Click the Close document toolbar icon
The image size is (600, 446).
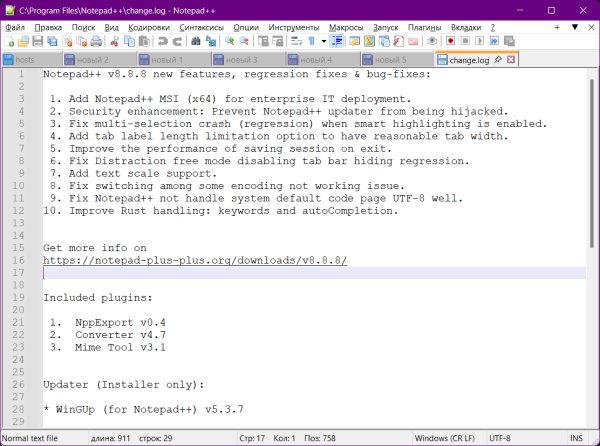click(67, 41)
